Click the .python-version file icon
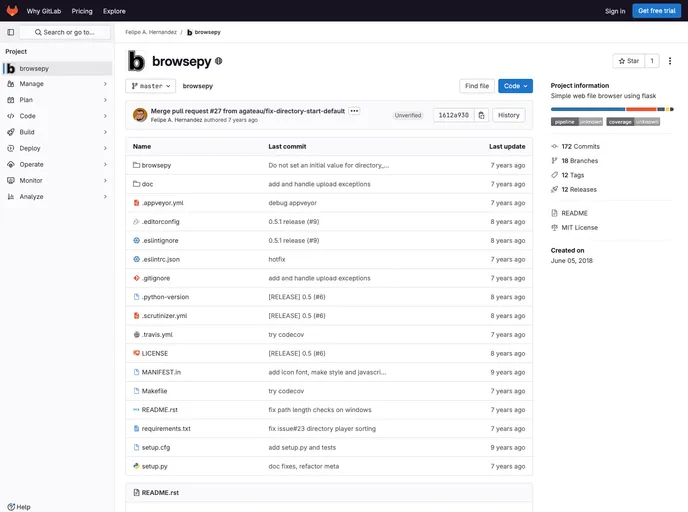 coord(136,297)
